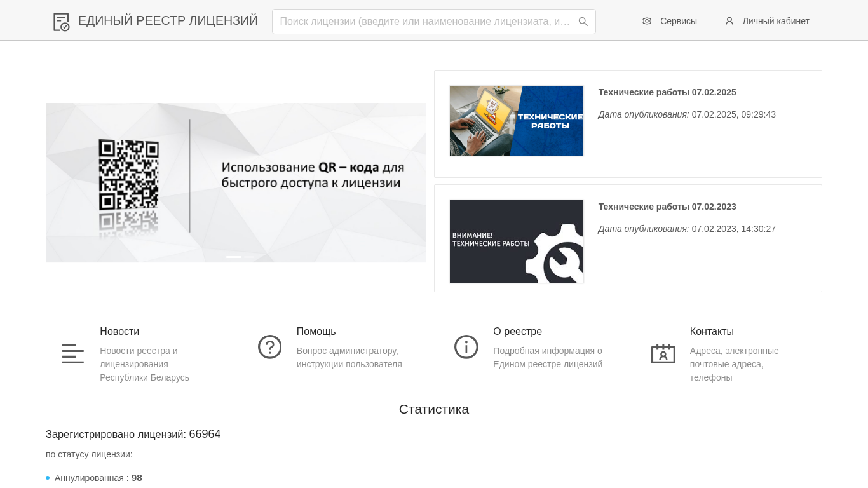The width and height of the screenshot is (868, 488).
Task: Click the О реестре info icon
Action: coord(466,347)
